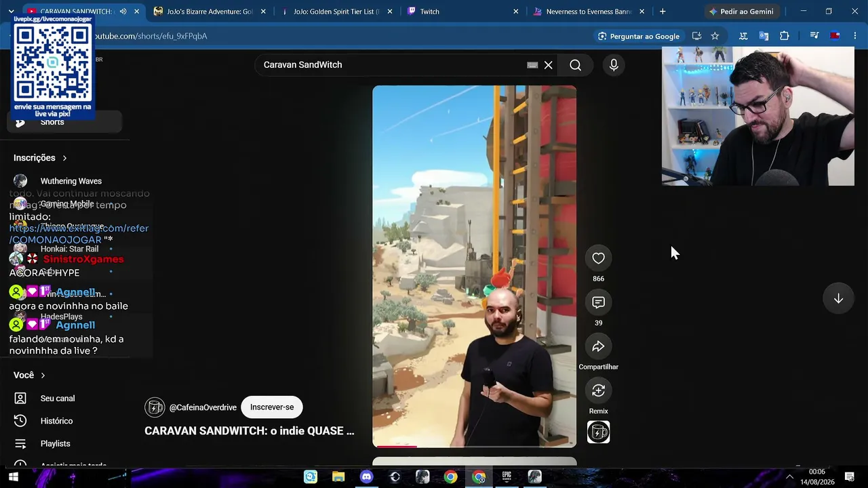Close the JoJo: Golden Spirit Tier List tab

389,12
